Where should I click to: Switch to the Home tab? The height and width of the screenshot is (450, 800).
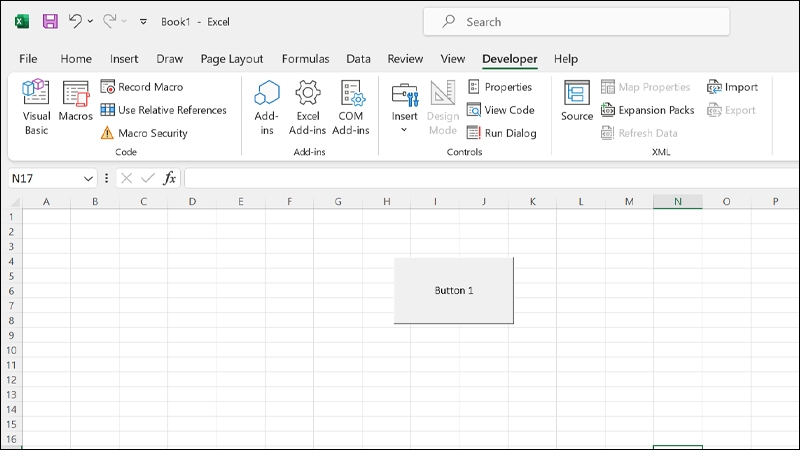pos(76,59)
